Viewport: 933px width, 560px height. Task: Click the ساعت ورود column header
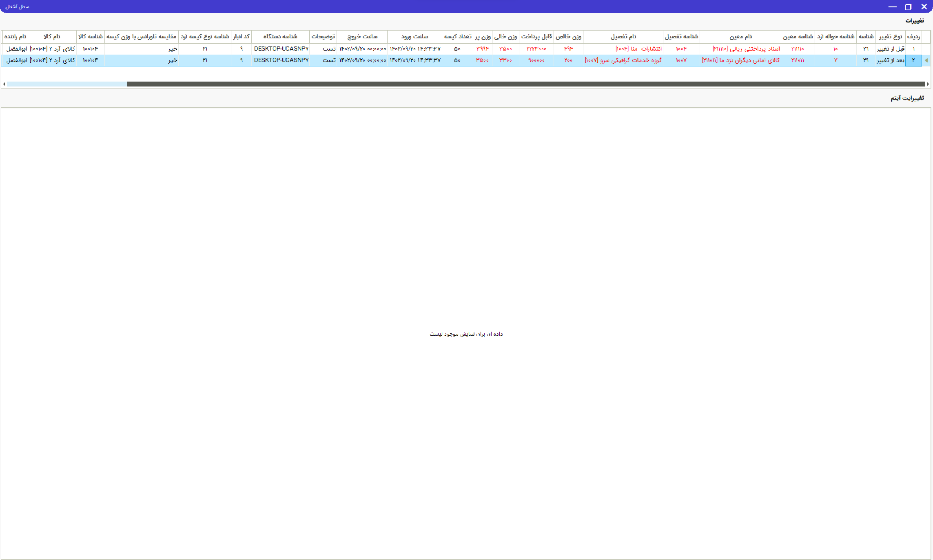point(414,36)
